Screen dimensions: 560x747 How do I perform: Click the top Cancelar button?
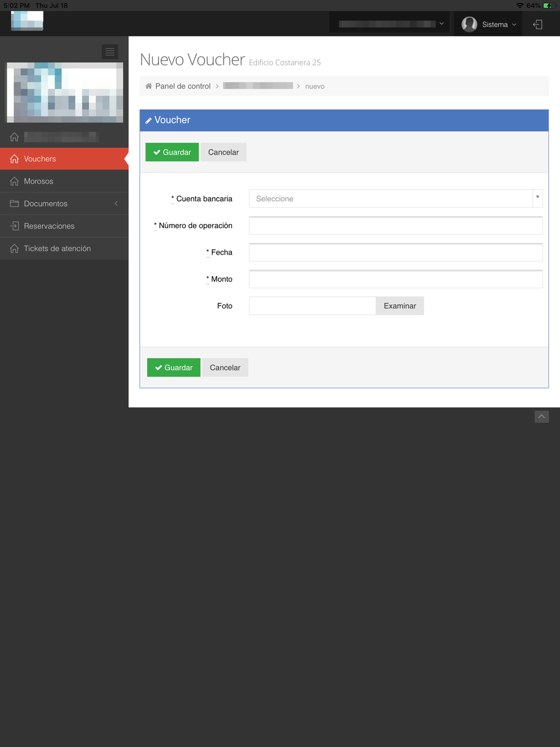(x=223, y=152)
